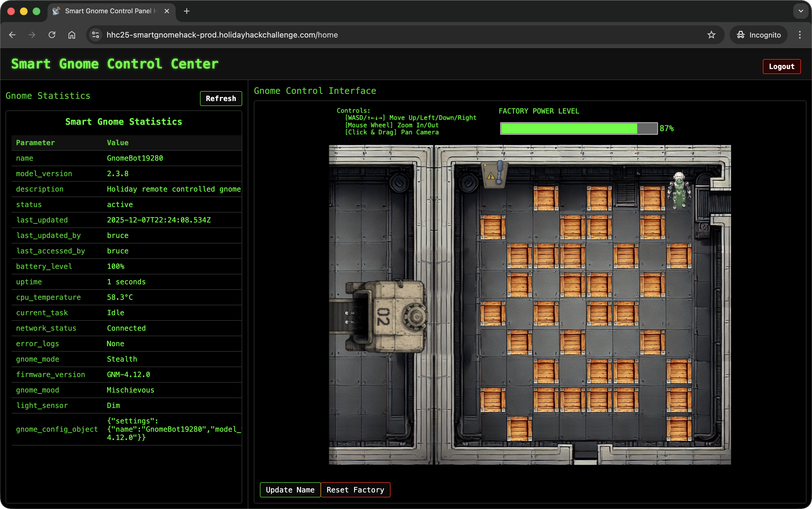Bookmark this page with the star icon
This screenshot has height=509, width=812.
click(711, 35)
